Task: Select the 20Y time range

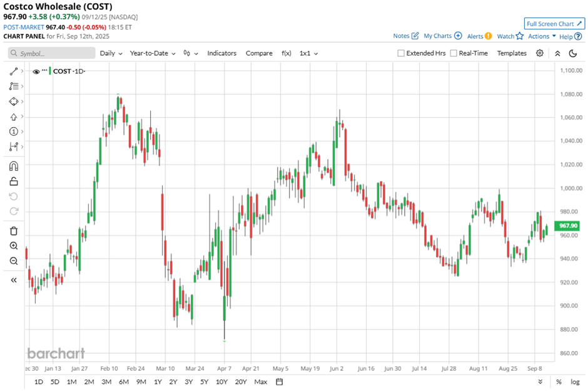Action: tap(241, 382)
